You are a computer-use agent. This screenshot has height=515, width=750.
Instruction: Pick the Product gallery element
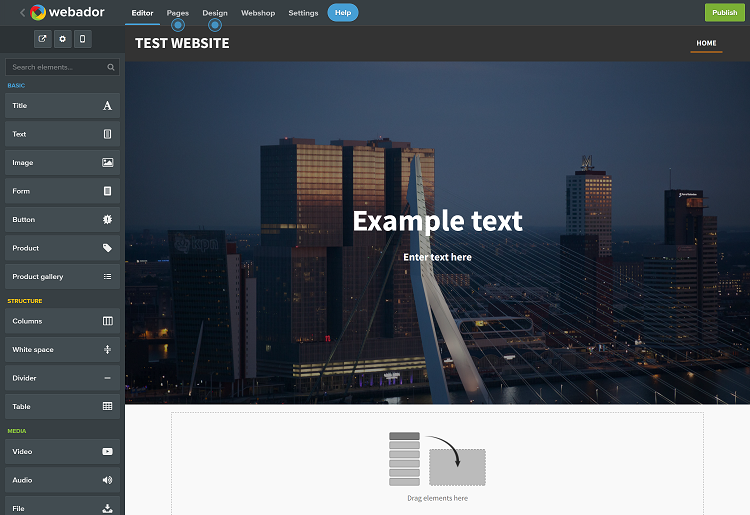(62, 276)
